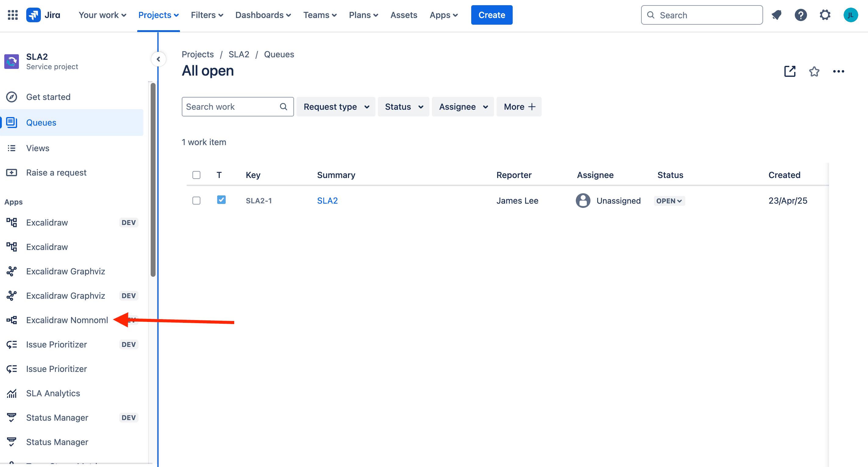Go to SLA2 breadcrumb
Image resolution: width=868 pixels, height=467 pixels.
[x=239, y=54]
